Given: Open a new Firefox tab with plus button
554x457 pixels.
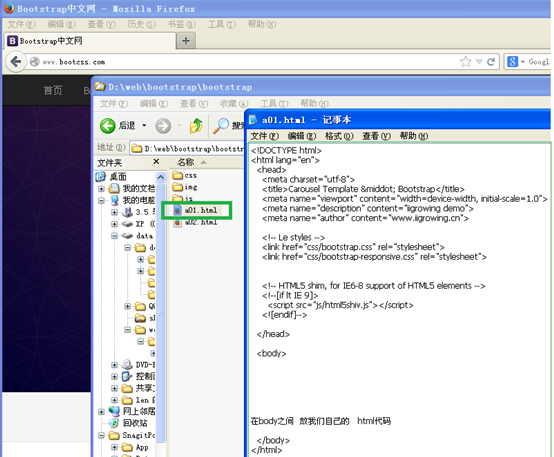Looking at the screenshot, I should pyautogui.click(x=186, y=41).
